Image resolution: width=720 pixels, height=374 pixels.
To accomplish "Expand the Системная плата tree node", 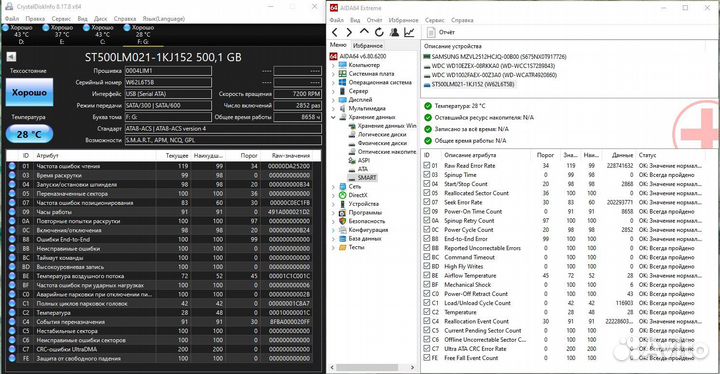I will (333, 74).
